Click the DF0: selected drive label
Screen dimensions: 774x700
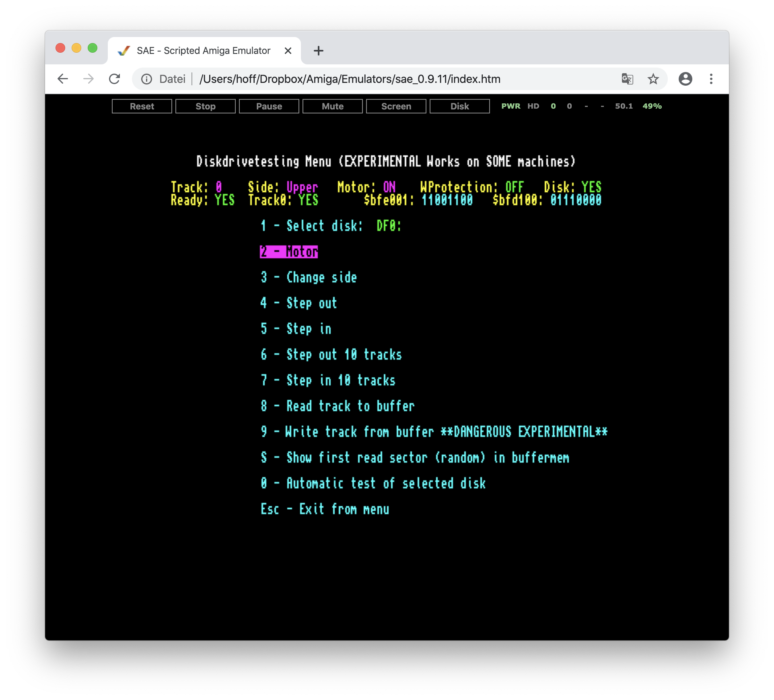(x=389, y=226)
